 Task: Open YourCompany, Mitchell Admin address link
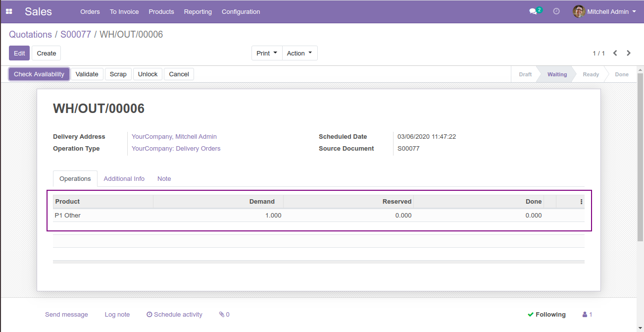[174, 137]
